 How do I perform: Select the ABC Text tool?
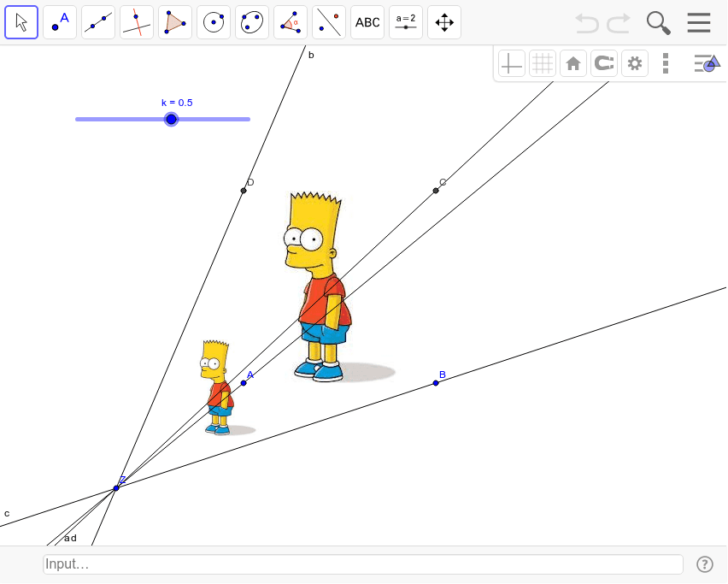coord(367,22)
